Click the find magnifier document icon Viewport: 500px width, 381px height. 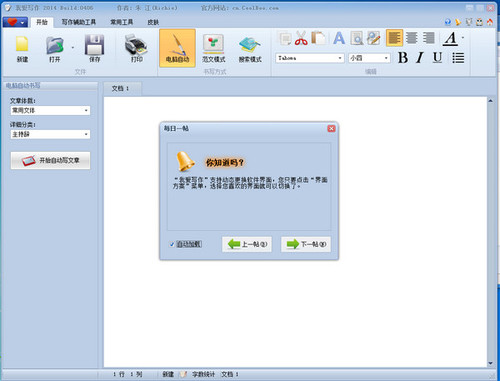click(x=356, y=38)
